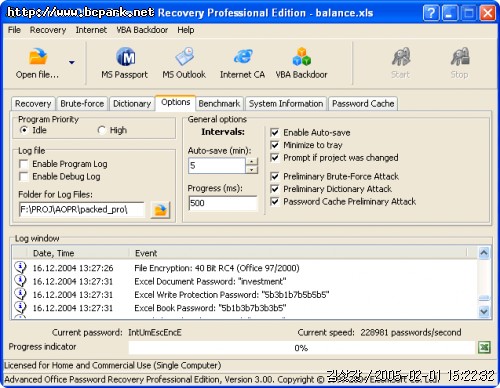Viewport: 500px width, 388px height.
Task: Browse for the log files folder
Action: (x=160, y=210)
